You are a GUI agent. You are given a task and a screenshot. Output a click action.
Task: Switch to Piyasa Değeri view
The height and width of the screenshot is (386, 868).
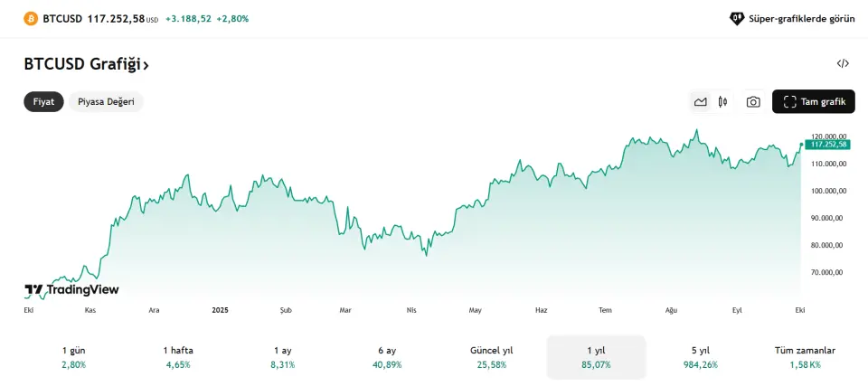106,102
